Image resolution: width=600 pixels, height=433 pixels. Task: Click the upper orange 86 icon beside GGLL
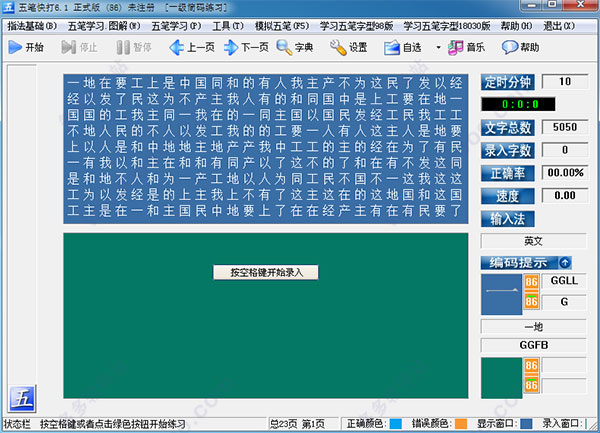pos(531,282)
